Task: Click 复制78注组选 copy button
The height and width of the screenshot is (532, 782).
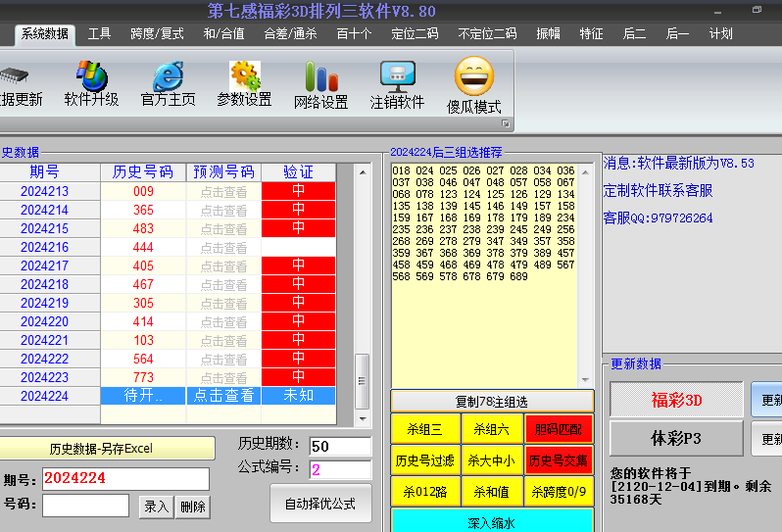Action: [x=492, y=402]
